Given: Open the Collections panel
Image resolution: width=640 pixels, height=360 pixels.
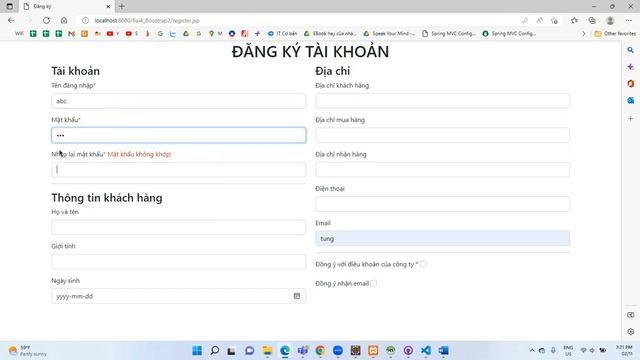Looking at the screenshot, I should 592,20.
